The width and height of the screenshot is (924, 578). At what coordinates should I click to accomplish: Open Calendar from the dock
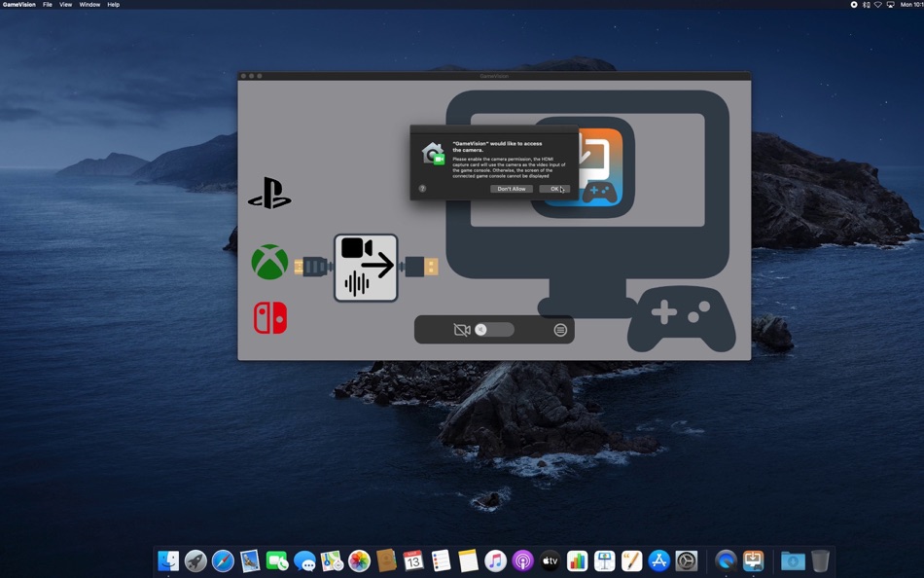click(x=413, y=560)
